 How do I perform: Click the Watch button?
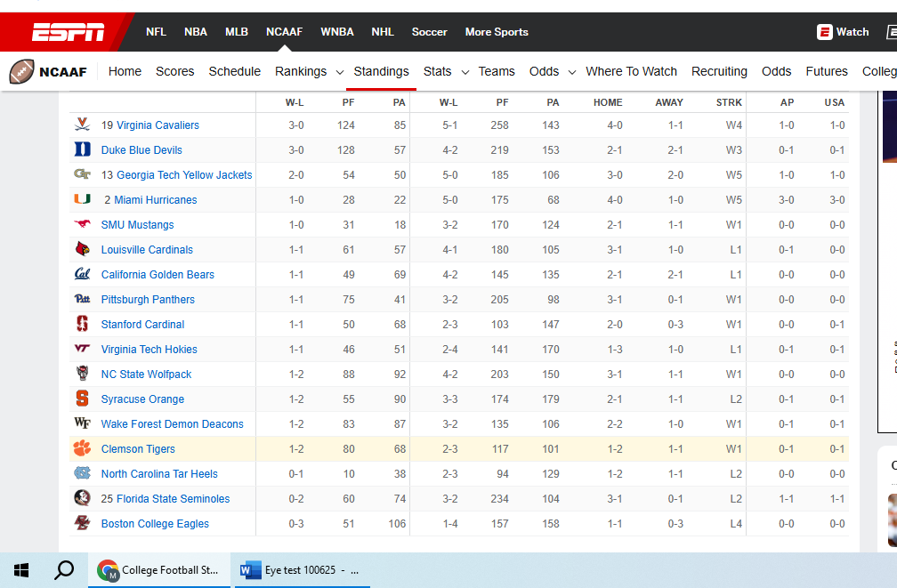coord(842,31)
